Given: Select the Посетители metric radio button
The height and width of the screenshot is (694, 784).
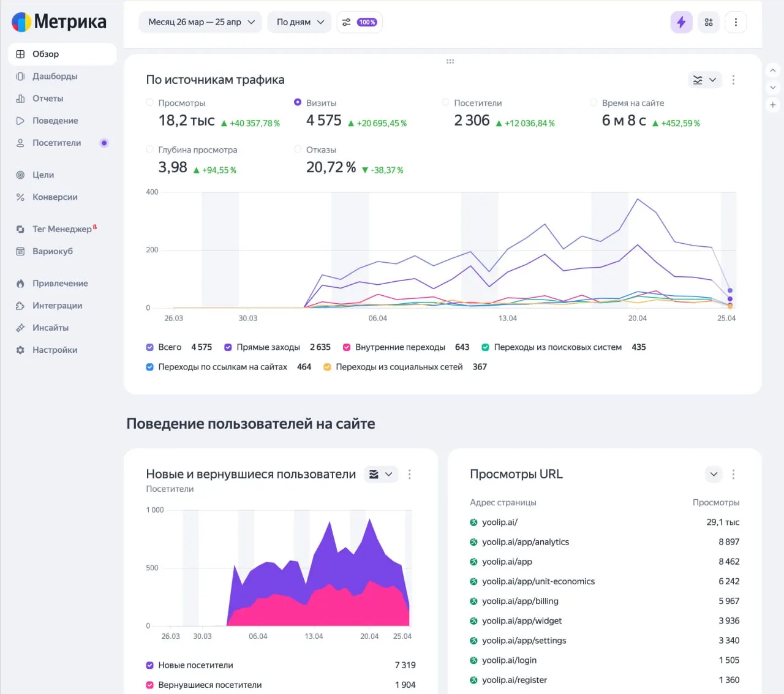Looking at the screenshot, I should 446,102.
